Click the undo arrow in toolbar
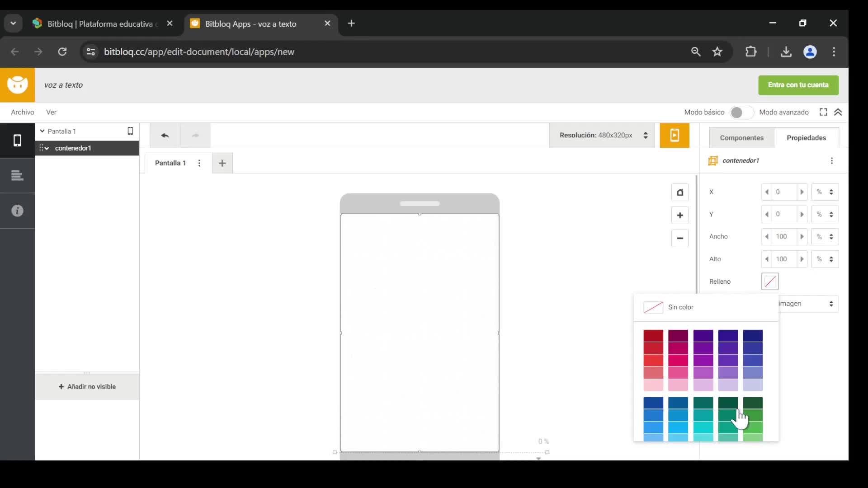The height and width of the screenshot is (488, 868). [165, 135]
